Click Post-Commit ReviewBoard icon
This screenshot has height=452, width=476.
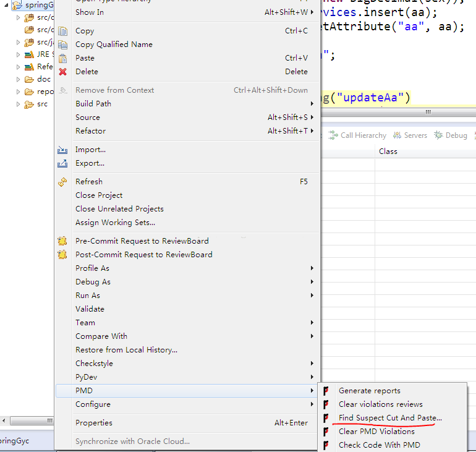tap(62, 255)
